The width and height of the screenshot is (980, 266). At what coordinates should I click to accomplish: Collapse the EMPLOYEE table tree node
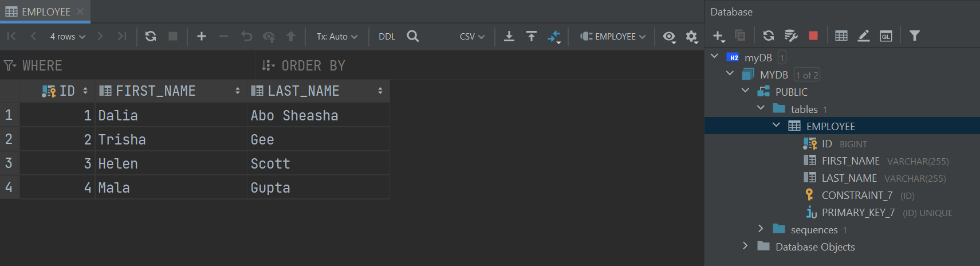click(776, 125)
